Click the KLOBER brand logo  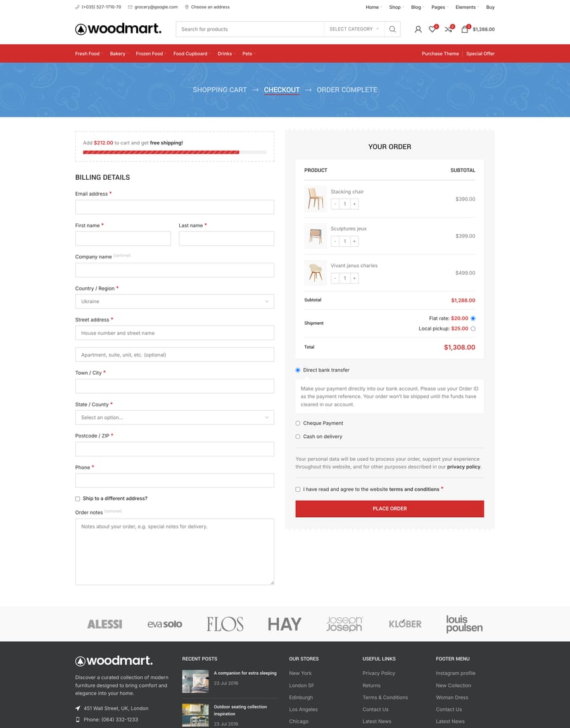tap(405, 624)
